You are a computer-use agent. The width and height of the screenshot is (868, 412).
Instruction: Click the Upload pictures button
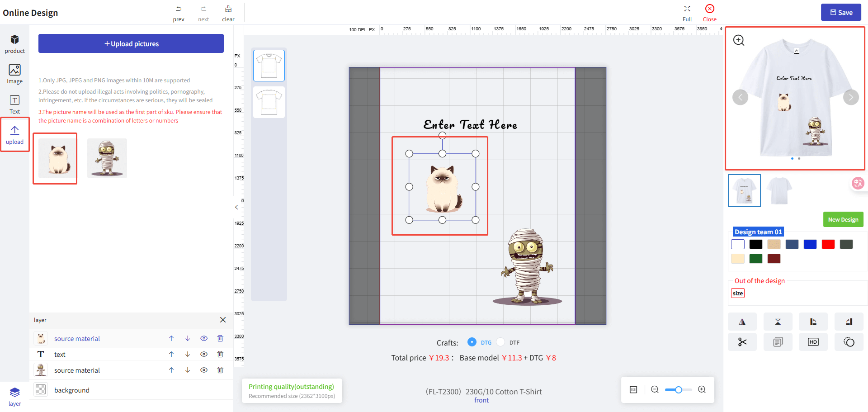[131, 43]
